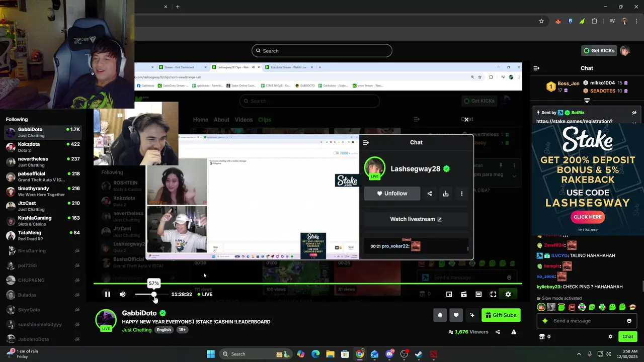This screenshot has height=362, width=644.
Task: Open the emoji picker in chat
Action: tap(629, 321)
